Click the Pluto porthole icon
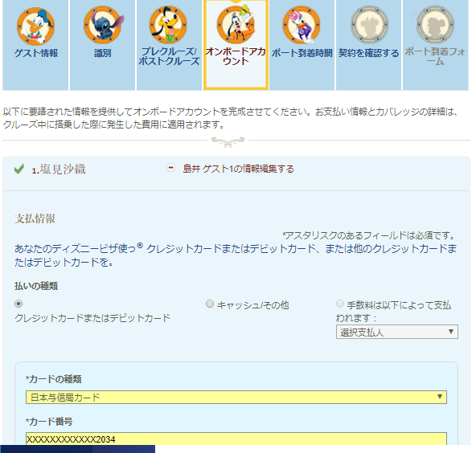Viewport: 476px width, 453px height. [168, 25]
